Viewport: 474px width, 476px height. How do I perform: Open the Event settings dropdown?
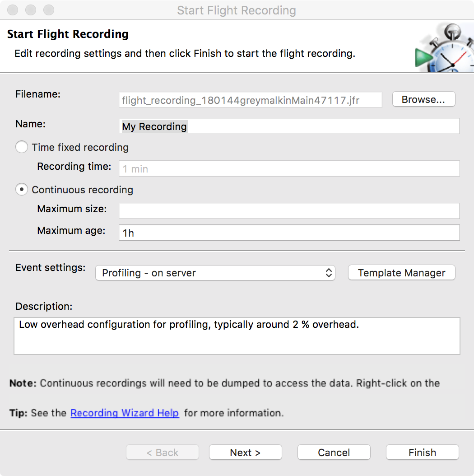pyautogui.click(x=215, y=273)
